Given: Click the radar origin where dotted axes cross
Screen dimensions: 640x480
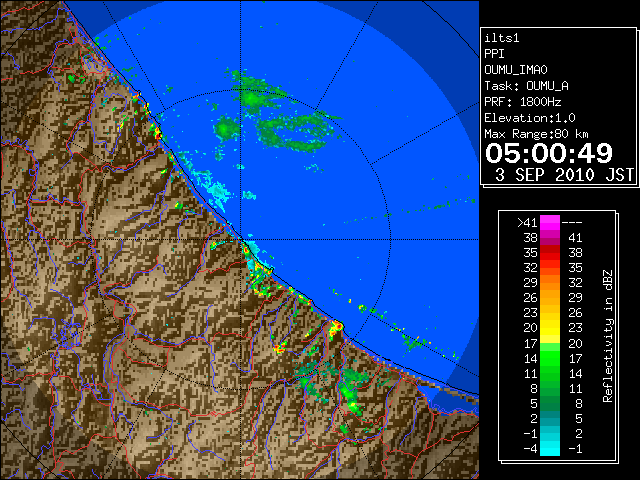Looking at the screenshot, I should pyautogui.click(x=241, y=240).
